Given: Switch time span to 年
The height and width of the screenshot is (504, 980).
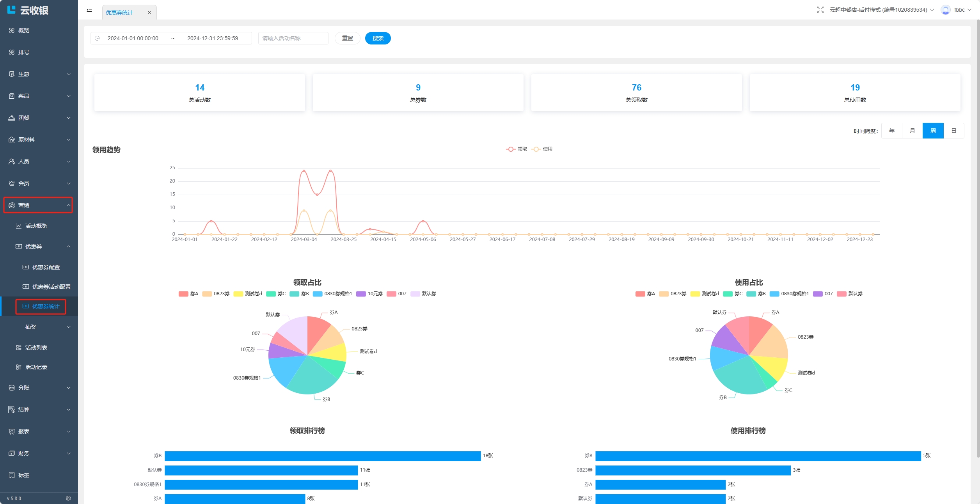Looking at the screenshot, I should point(891,131).
